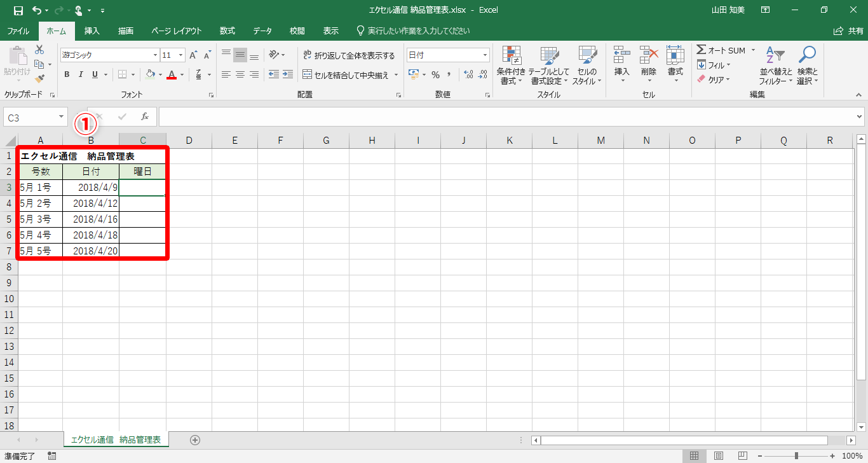Toggle underline formatting
The width and height of the screenshot is (868, 463).
tap(95, 74)
